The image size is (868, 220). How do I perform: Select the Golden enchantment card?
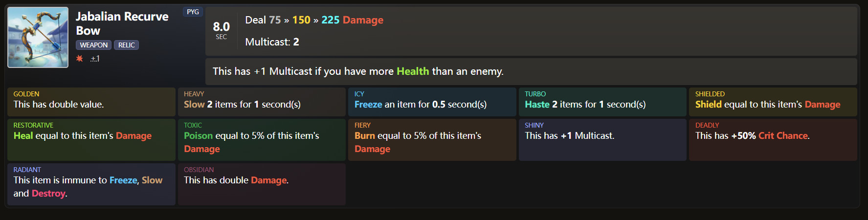pos(91,102)
